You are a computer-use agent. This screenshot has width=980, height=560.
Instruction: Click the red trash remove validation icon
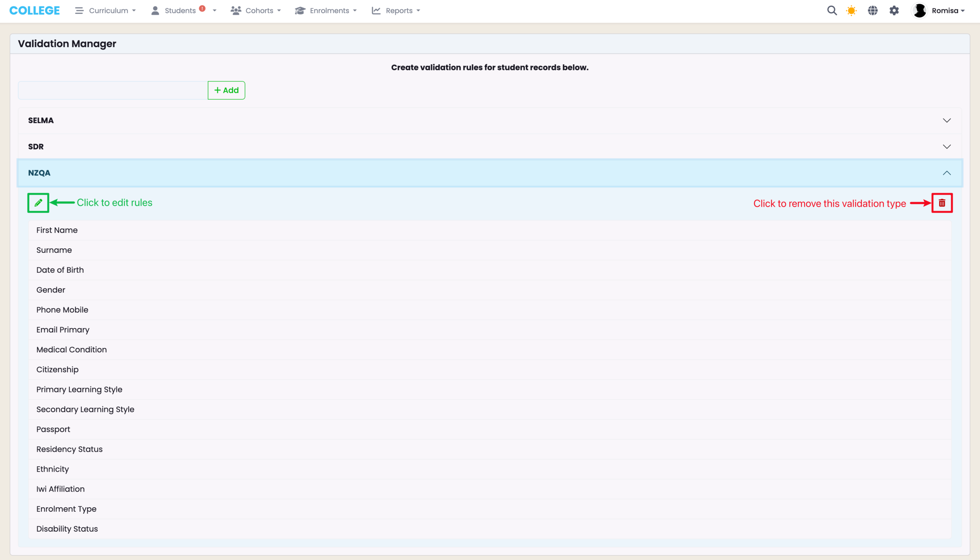tap(941, 203)
